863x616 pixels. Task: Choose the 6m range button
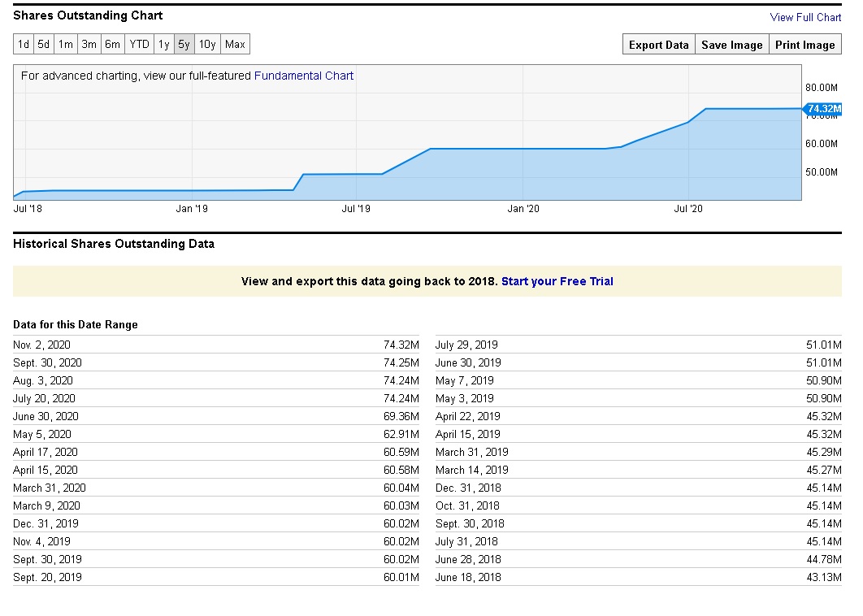112,45
